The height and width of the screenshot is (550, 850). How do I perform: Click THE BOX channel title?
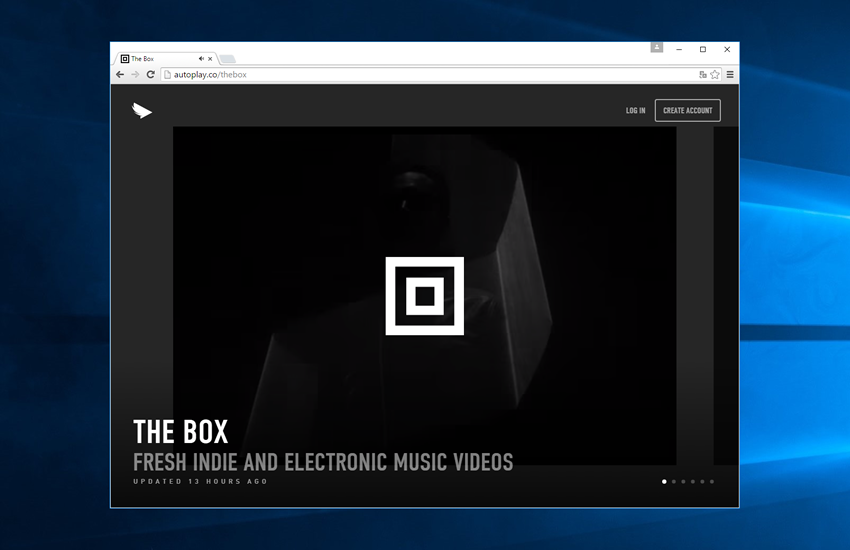[x=181, y=432]
